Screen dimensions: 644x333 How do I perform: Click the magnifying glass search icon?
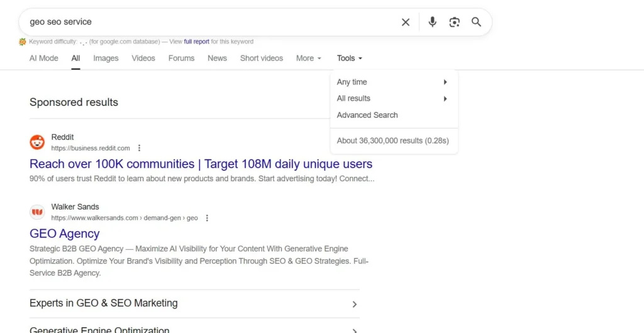[476, 22]
